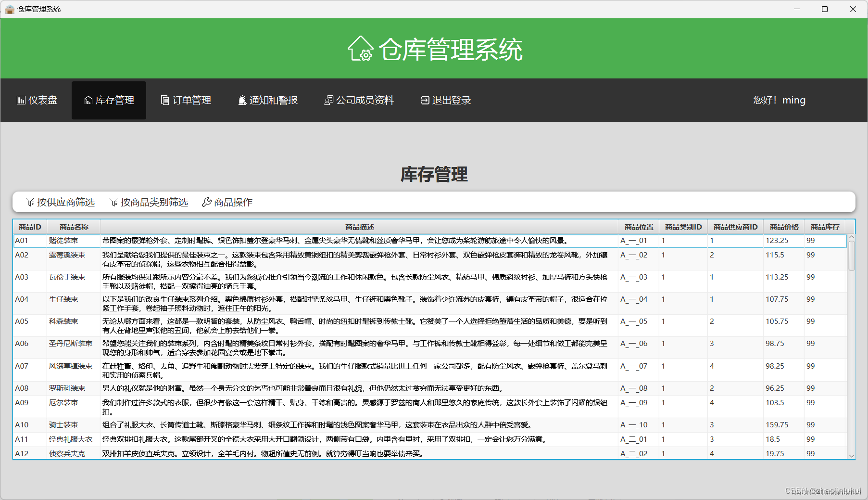Screen dimensions: 868x500
Task: Click the 订单管理 document icon
Action: click(x=164, y=100)
